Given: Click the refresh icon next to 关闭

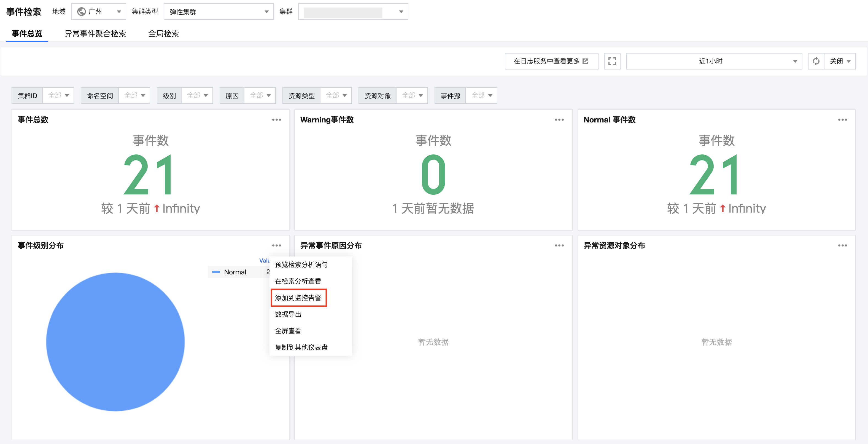Looking at the screenshot, I should coord(816,61).
